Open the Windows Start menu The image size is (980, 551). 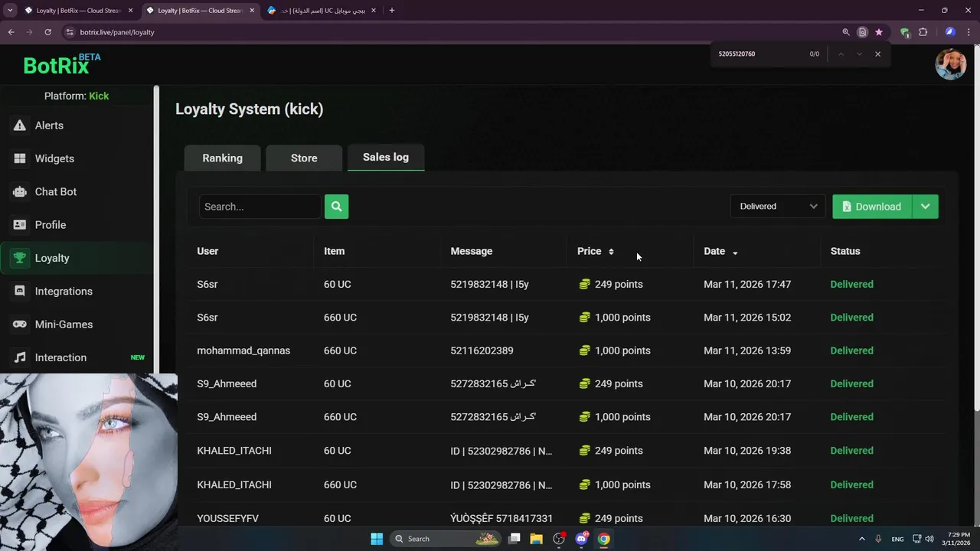pyautogui.click(x=377, y=539)
